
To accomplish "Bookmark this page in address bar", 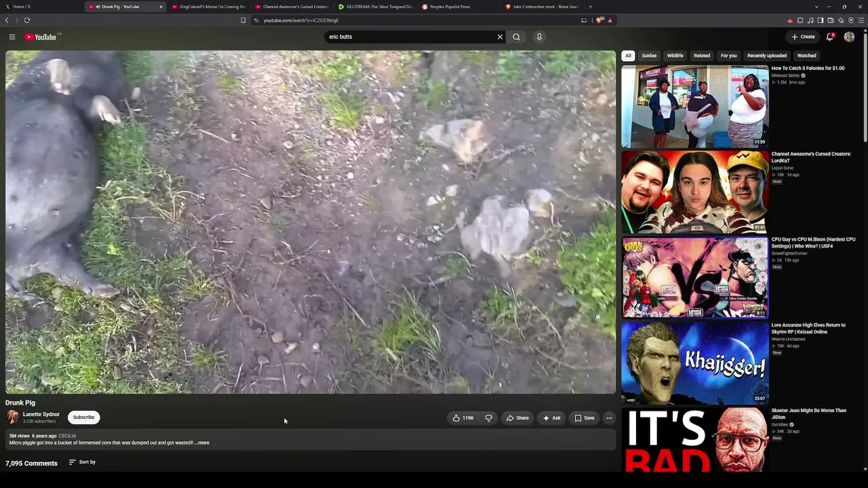I will pyautogui.click(x=243, y=20).
